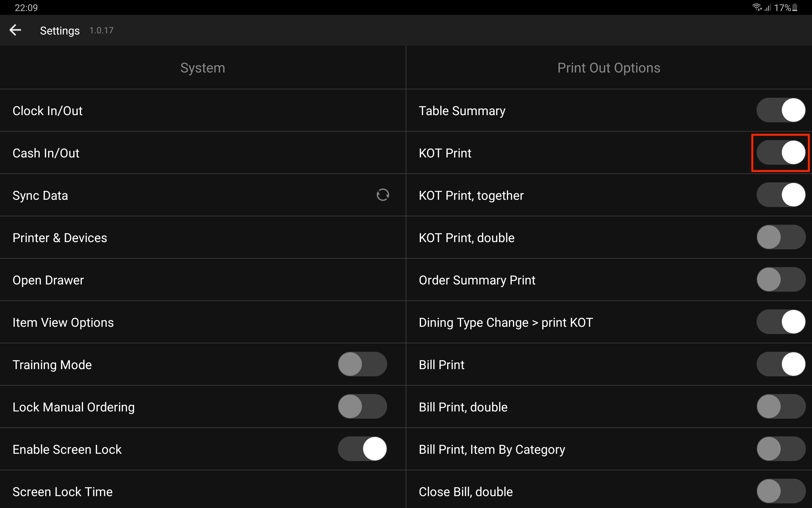Turn on Training Mode
The height and width of the screenshot is (508, 812).
(x=362, y=364)
